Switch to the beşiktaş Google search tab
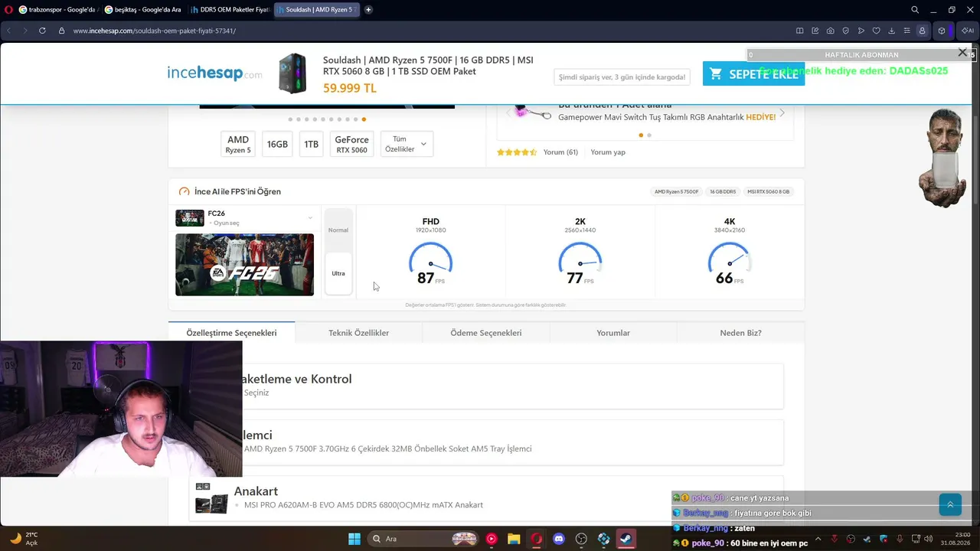This screenshot has height=551, width=980. coord(143,10)
